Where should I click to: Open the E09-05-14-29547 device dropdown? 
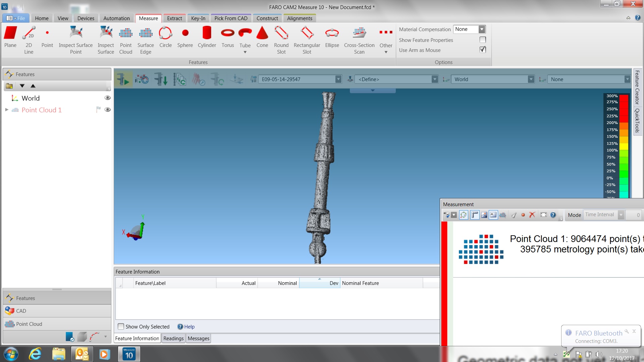[x=338, y=79]
